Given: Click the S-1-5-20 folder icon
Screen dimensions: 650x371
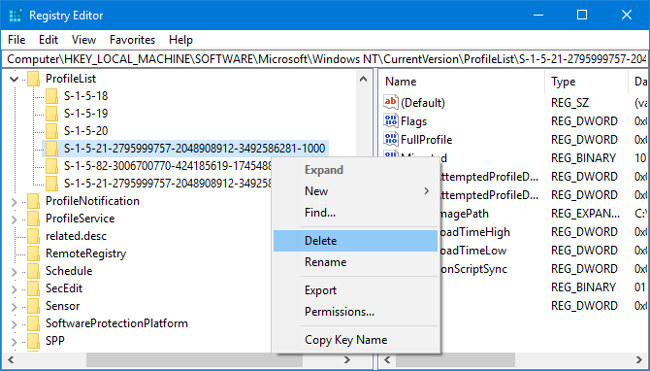Looking at the screenshot, I should click(x=52, y=131).
